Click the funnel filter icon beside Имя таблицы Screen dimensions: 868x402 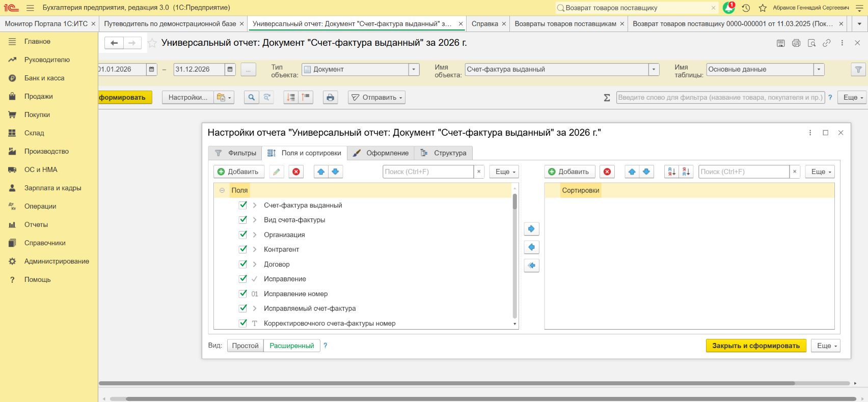click(858, 69)
